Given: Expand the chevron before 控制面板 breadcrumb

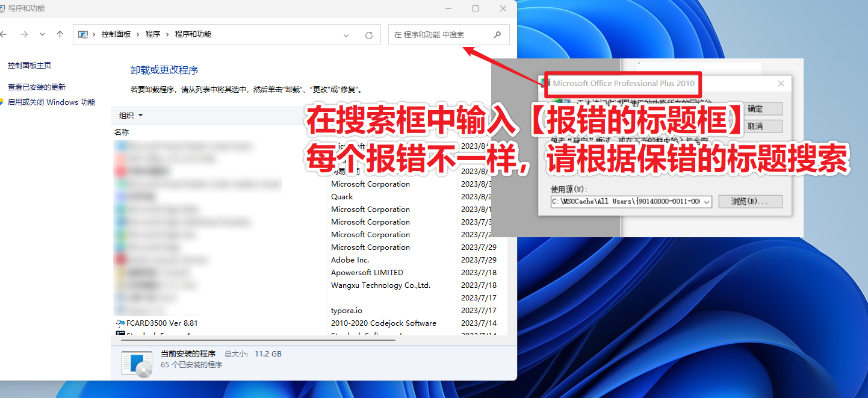Looking at the screenshot, I should 95,35.
